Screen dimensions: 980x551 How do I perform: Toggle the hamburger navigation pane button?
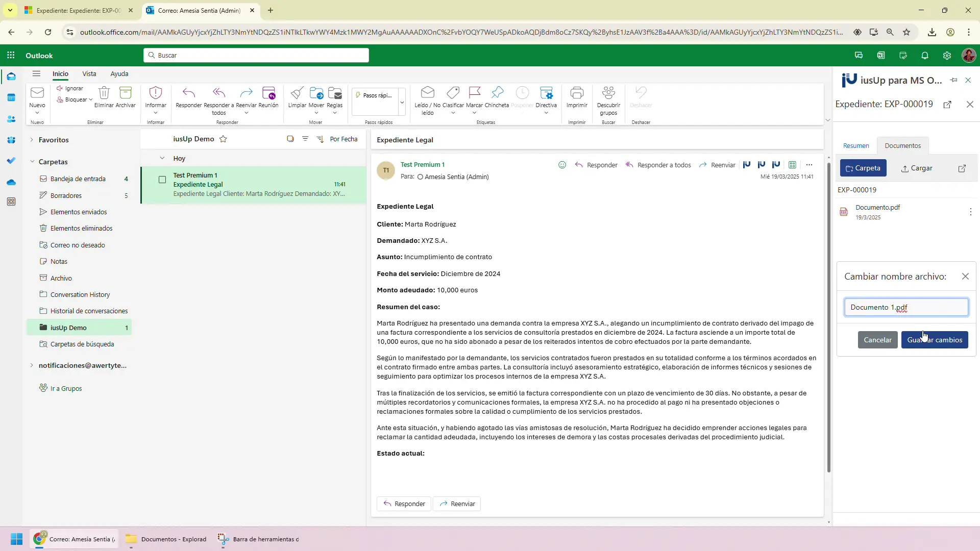coord(36,73)
